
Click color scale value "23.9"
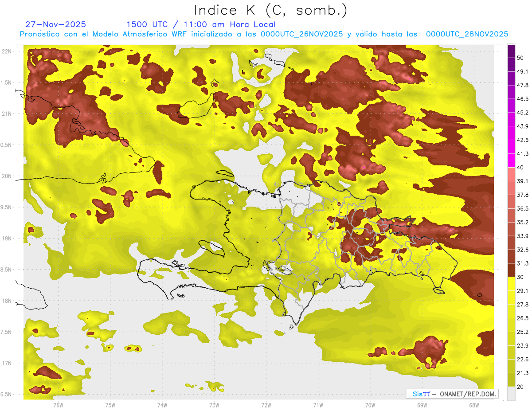[x=522, y=346]
